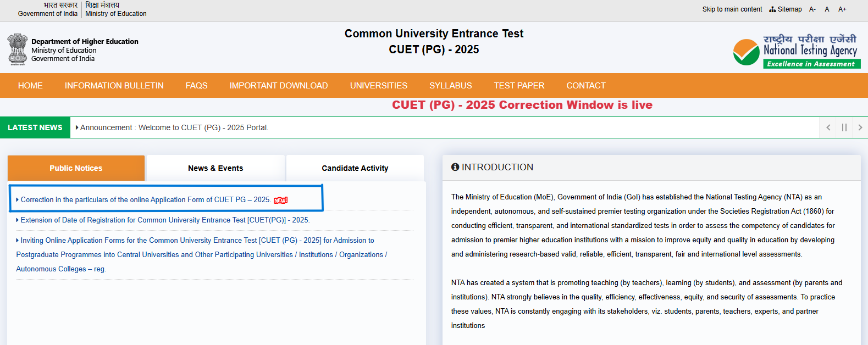Select the Public Notices tab
The height and width of the screenshot is (345, 868).
pos(76,168)
